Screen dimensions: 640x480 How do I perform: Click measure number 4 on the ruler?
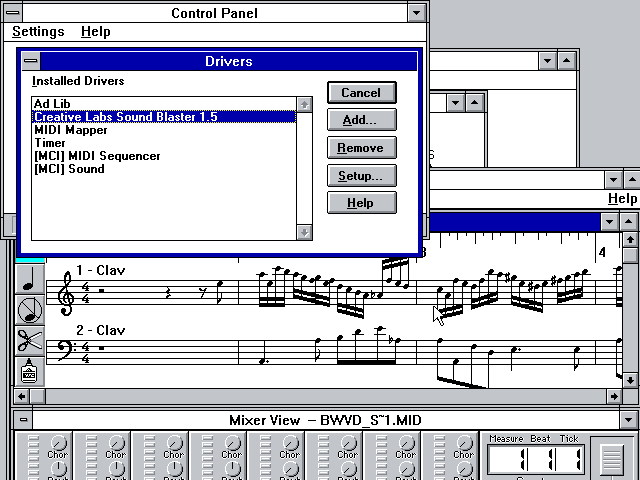pyautogui.click(x=602, y=253)
